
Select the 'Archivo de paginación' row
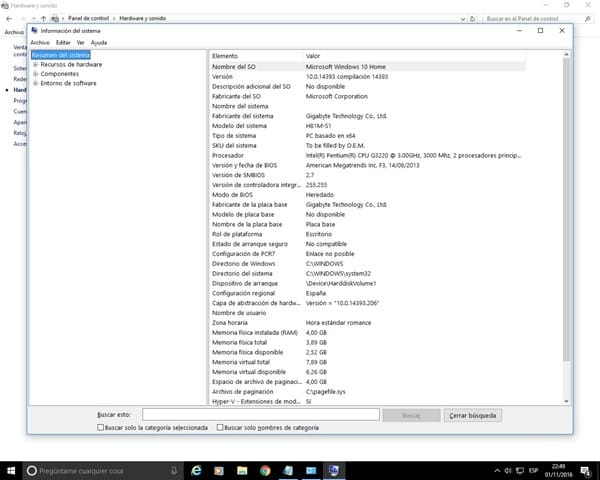367,392
